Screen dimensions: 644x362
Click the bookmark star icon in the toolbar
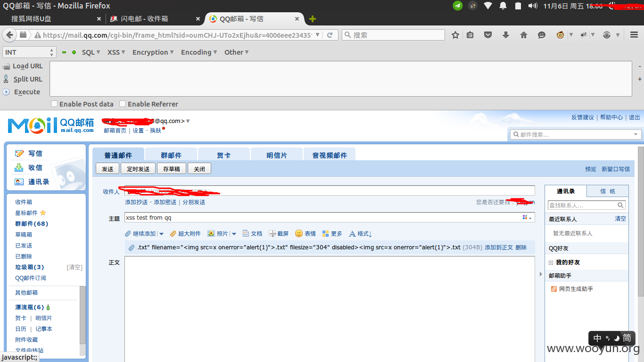[x=455, y=35]
